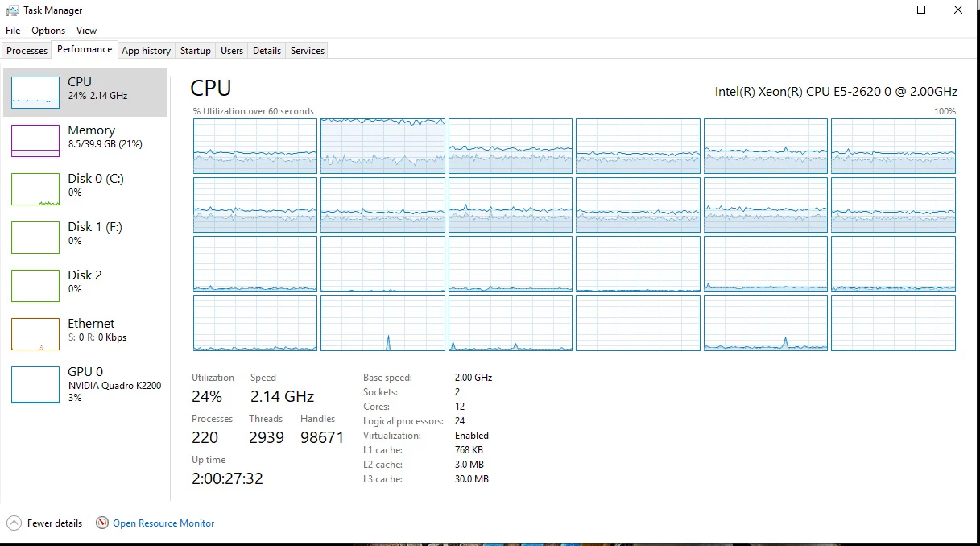Click the Speed value 2.14 GHz
Image resolution: width=980 pixels, height=546 pixels.
pyautogui.click(x=282, y=396)
